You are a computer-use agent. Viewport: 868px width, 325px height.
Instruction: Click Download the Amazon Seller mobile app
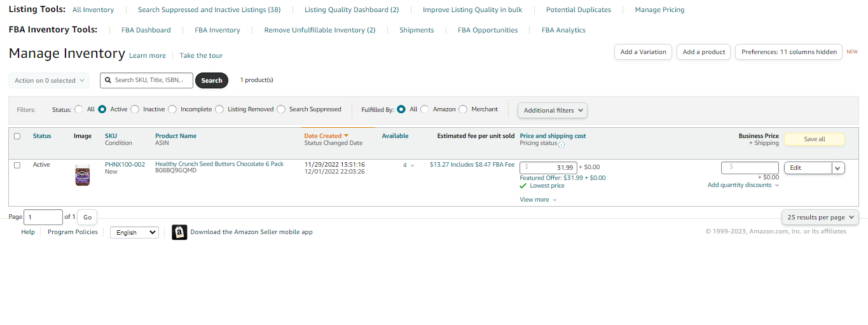click(251, 232)
